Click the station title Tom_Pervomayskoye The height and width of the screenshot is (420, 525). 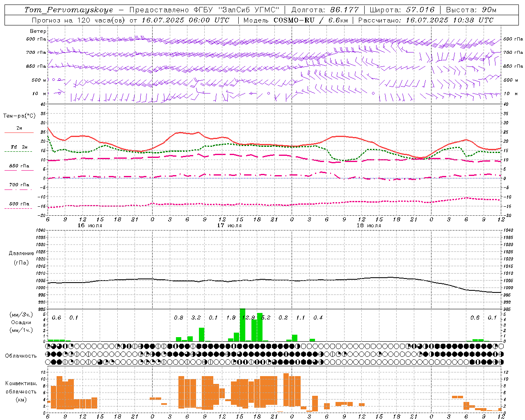coord(68,10)
